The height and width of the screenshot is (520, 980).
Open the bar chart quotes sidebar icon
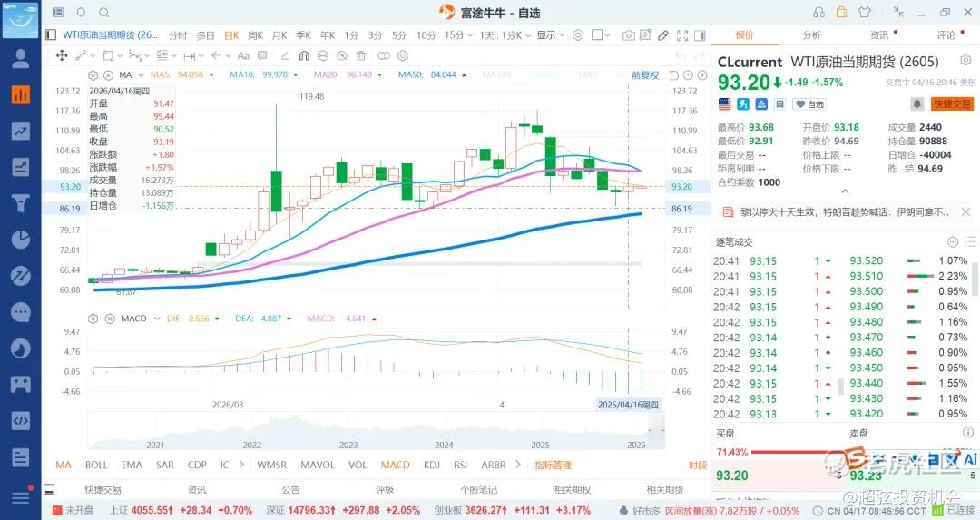click(x=21, y=94)
